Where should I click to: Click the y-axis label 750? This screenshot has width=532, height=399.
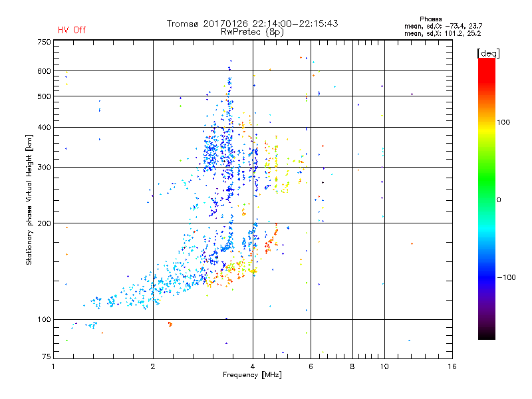pyautogui.click(x=45, y=42)
